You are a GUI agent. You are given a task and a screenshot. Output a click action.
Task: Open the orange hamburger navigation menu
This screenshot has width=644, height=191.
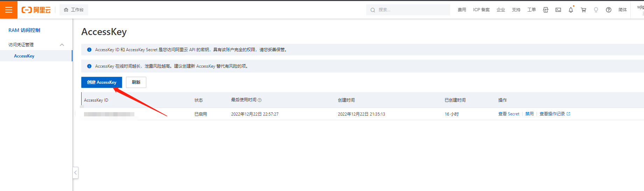(8, 10)
